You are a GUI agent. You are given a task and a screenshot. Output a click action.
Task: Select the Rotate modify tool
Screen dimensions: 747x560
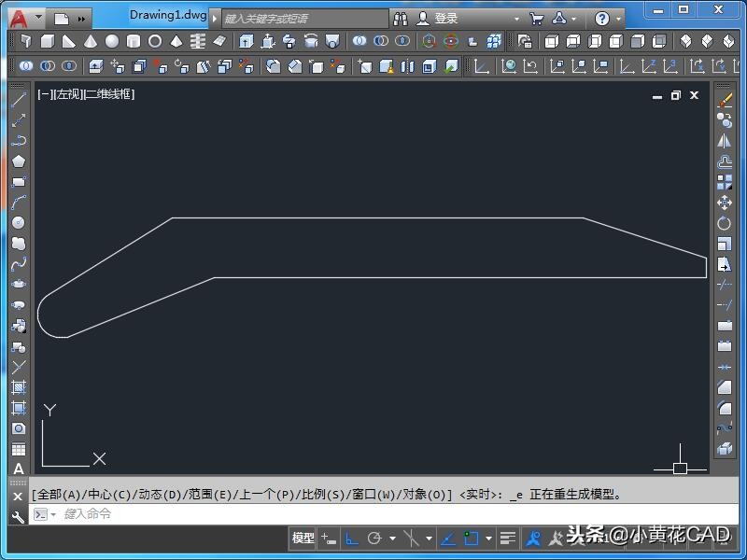[x=725, y=223]
